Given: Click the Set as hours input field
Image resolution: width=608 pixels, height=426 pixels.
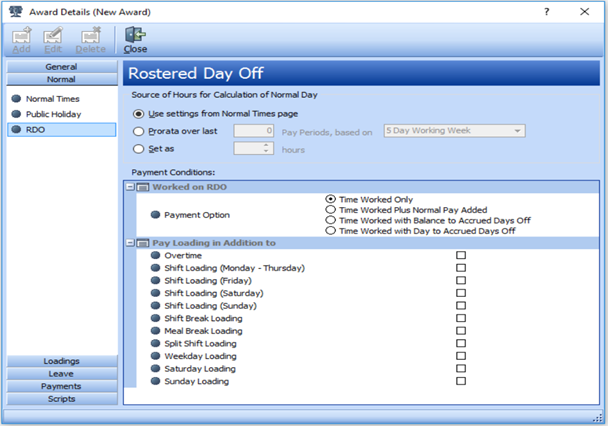Looking at the screenshot, I should pos(254,148).
